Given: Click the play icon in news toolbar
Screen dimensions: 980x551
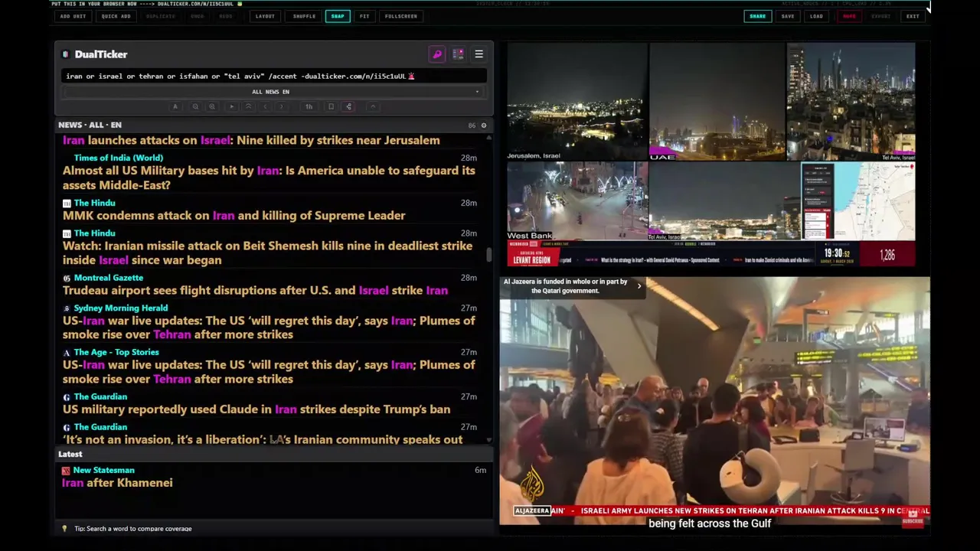Looking at the screenshot, I should (x=232, y=106).
